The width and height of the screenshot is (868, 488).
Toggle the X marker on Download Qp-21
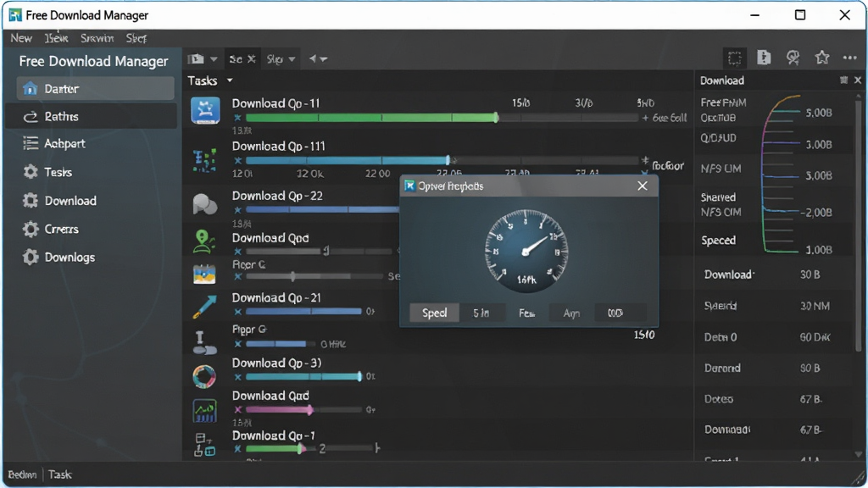point(237,312)
